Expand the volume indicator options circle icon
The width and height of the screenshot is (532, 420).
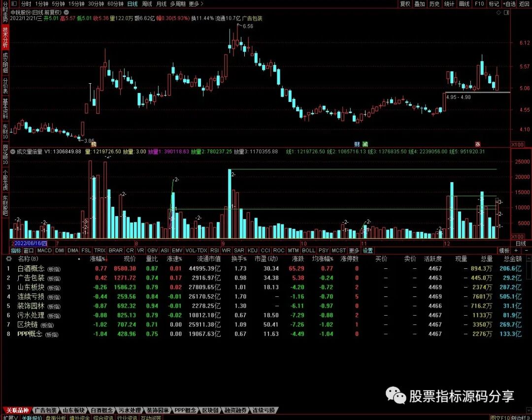[x=13, y=152]
